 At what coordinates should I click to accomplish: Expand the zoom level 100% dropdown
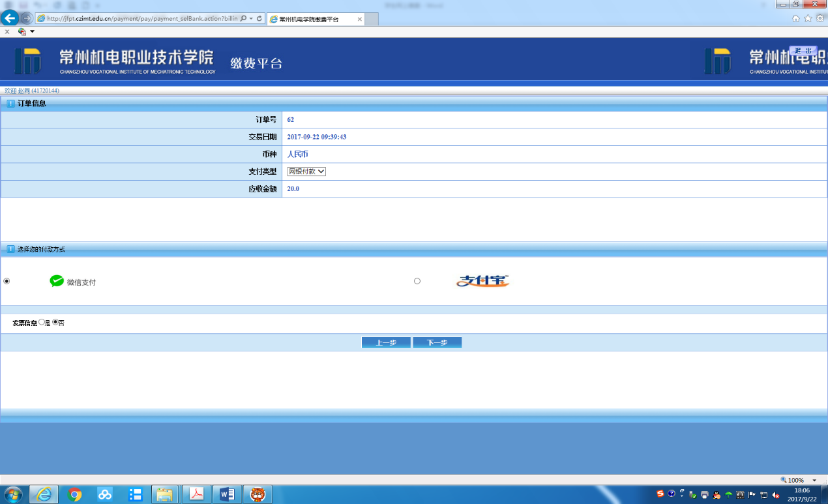[x=814, y=480]
